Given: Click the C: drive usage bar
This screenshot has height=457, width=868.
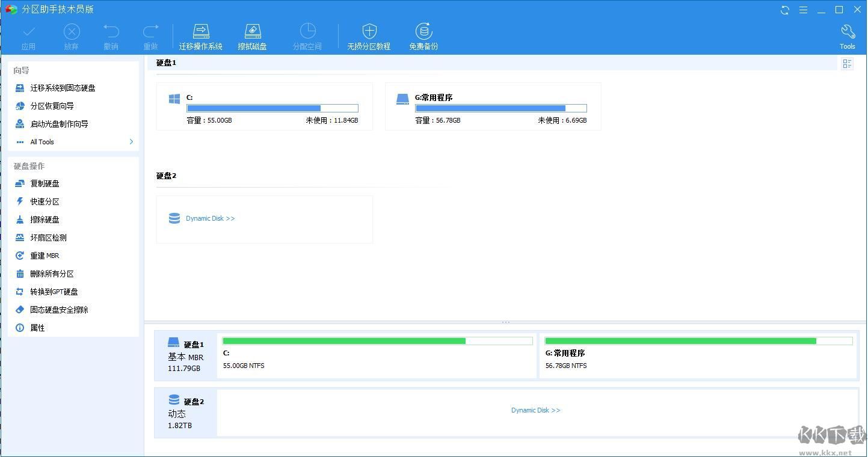Looking at the screenshot, I should tap(272, 108).
